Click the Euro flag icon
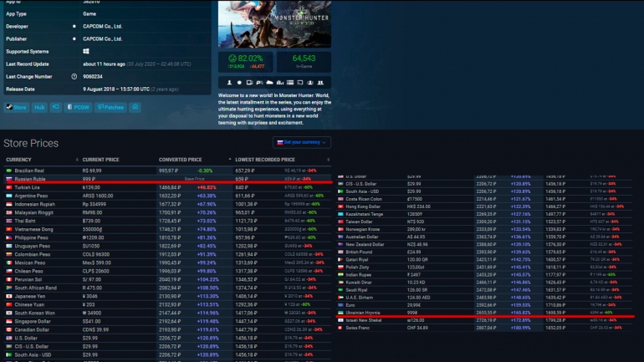Viewport: 644px width, 362px height. 340,305
